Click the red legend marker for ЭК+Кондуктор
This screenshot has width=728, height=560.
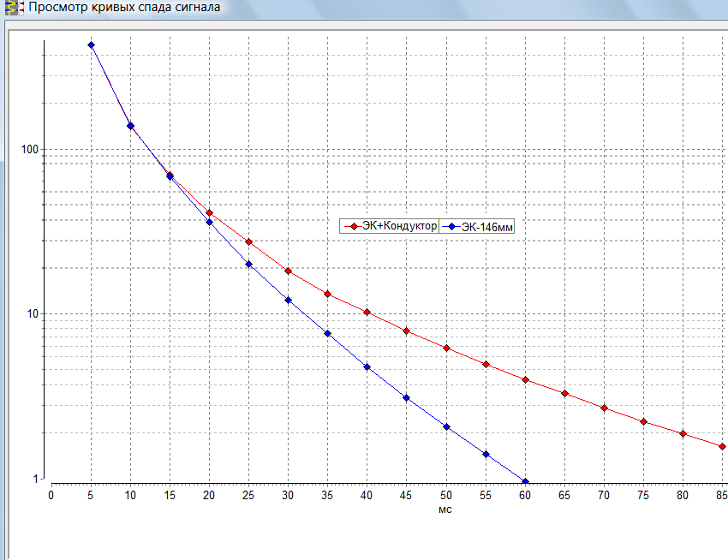click(x=355, y=227)
